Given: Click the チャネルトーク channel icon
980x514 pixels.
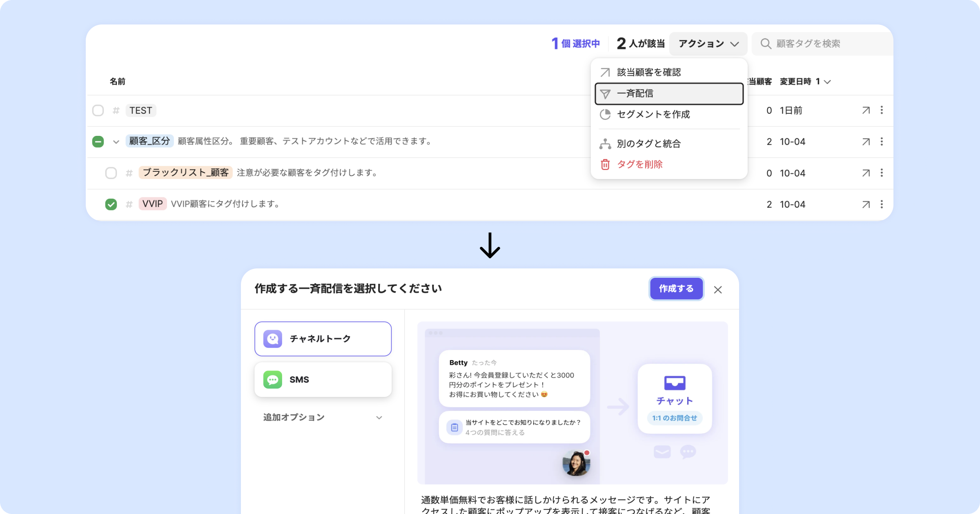Looking at the screenshot, I should [x=273, y=339].
